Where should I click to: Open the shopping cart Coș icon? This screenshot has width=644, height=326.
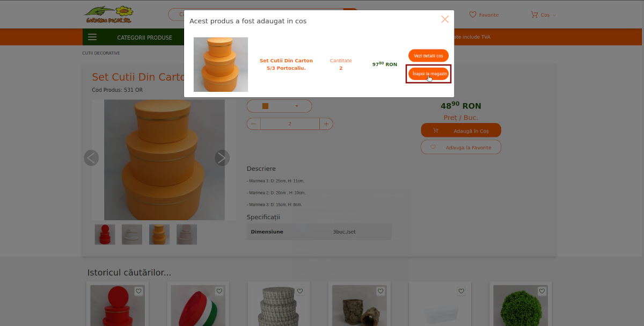(534, 15)
